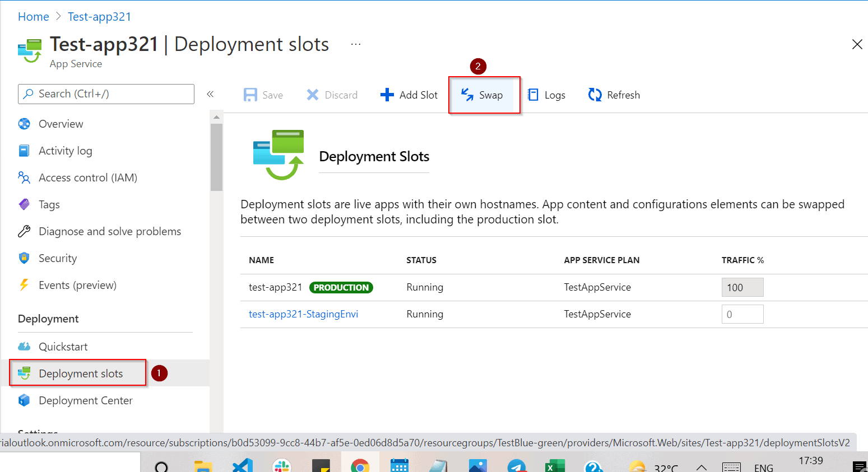Click the Add Slot plus icon
The image size is (868, 472).
[x=387, y=95]
